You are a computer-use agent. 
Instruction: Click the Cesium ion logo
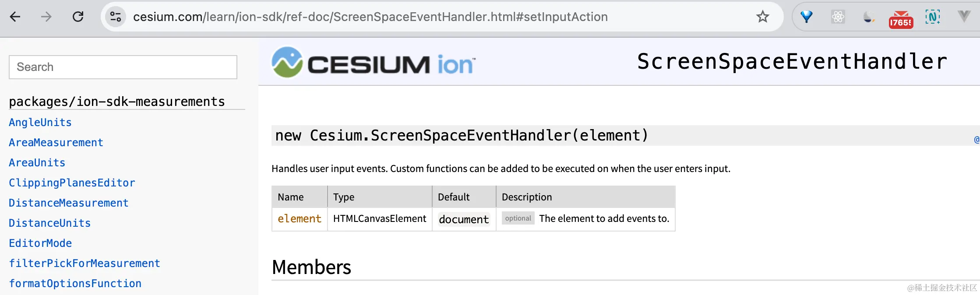[373, 63]
